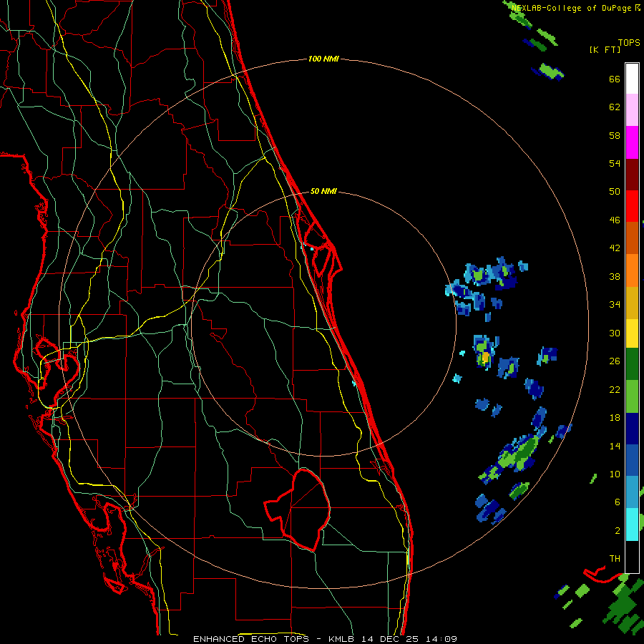
Task: Click the orange-yellow core of the offshore echo
Action: pyautogui.click(x=485, y=357)
